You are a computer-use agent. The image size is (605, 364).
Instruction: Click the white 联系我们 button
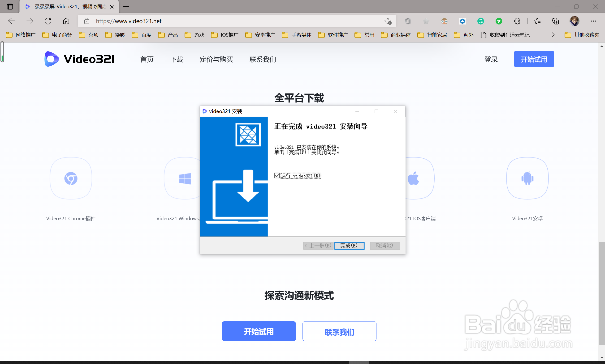tap(339, 331)
